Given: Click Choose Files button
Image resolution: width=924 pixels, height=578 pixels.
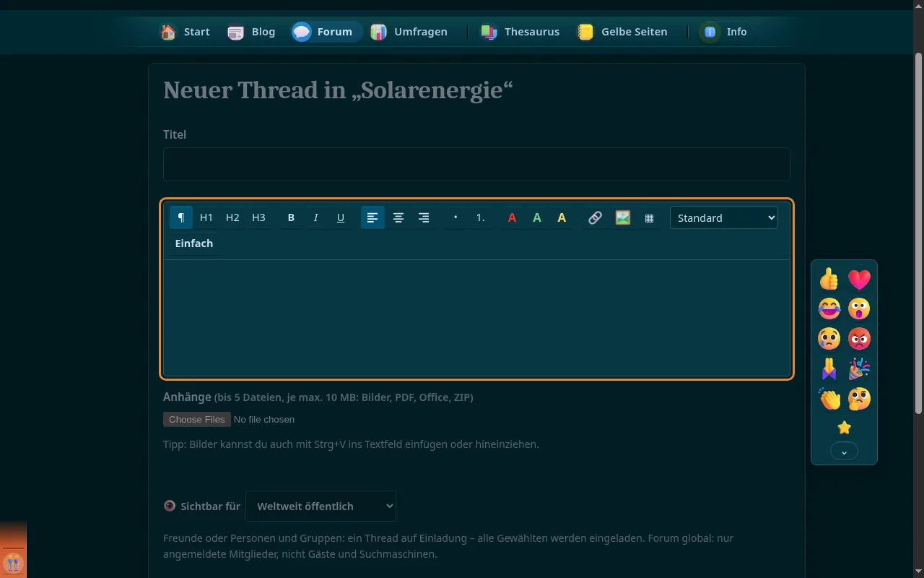Looking at the screenshot, I should [x=196, y=419].
